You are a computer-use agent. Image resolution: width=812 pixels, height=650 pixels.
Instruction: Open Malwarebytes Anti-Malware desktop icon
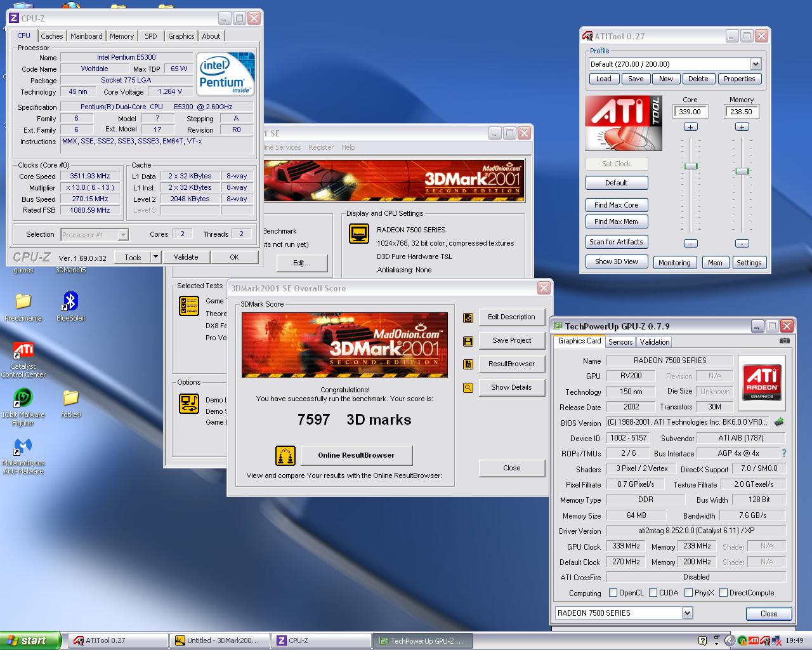coord(23,456)
